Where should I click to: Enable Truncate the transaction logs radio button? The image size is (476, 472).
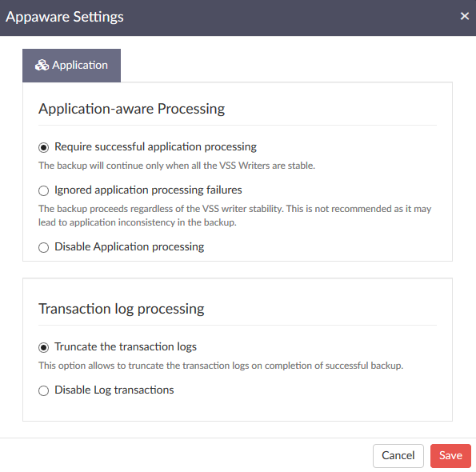pyautogui.click(x=43, y=347)
